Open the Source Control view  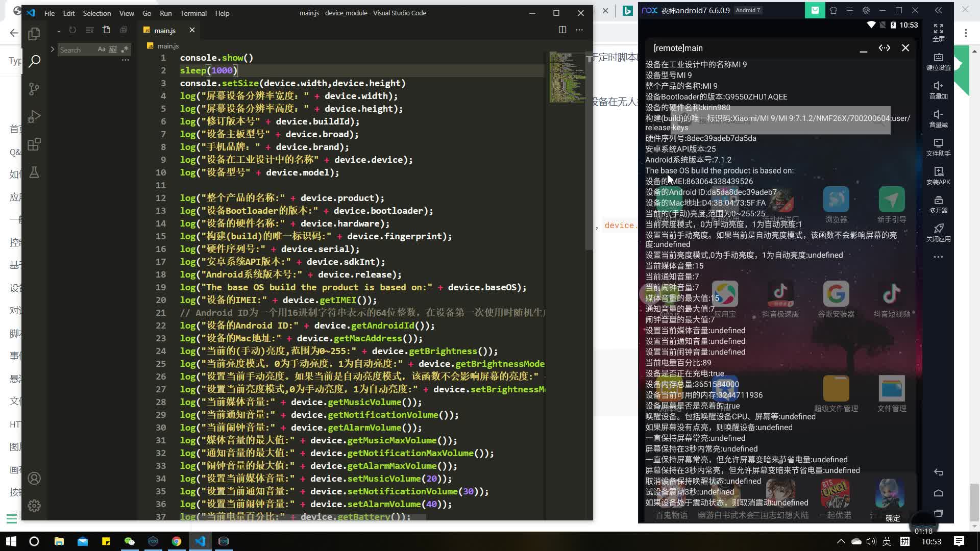click(34, 89)
